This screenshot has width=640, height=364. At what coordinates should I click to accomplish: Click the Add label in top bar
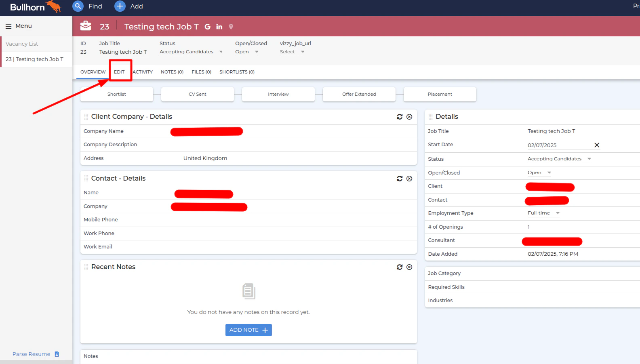click(137, 6)
